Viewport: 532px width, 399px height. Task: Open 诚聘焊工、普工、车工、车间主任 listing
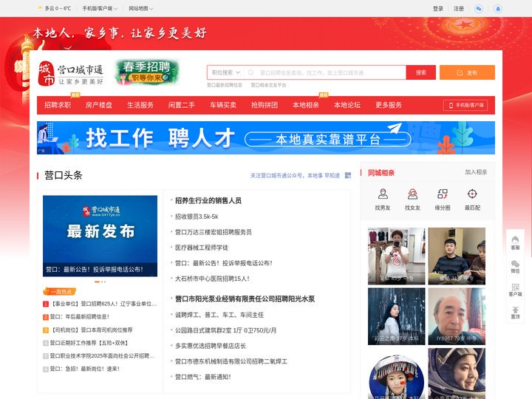point(219,315)
